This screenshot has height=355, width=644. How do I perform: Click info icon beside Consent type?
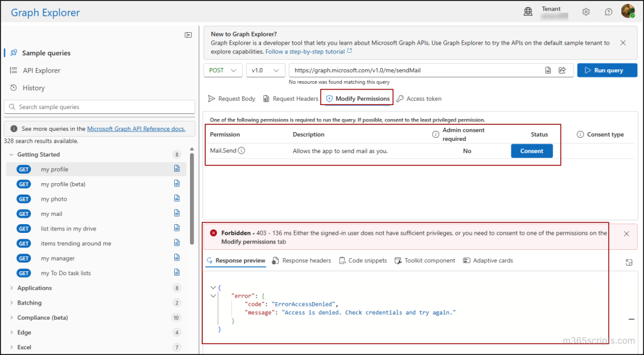click(x=580, y=134)
